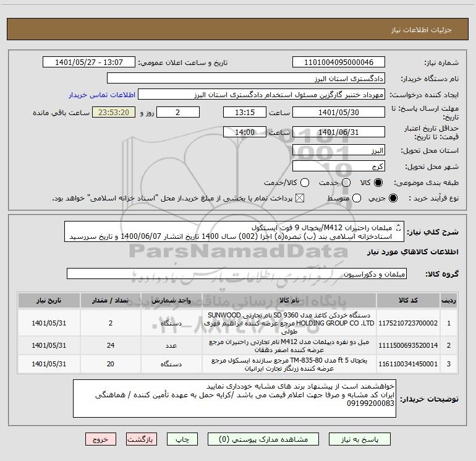
Task: Click the تعداد / مقدار column header
Action: click(111, 301)
